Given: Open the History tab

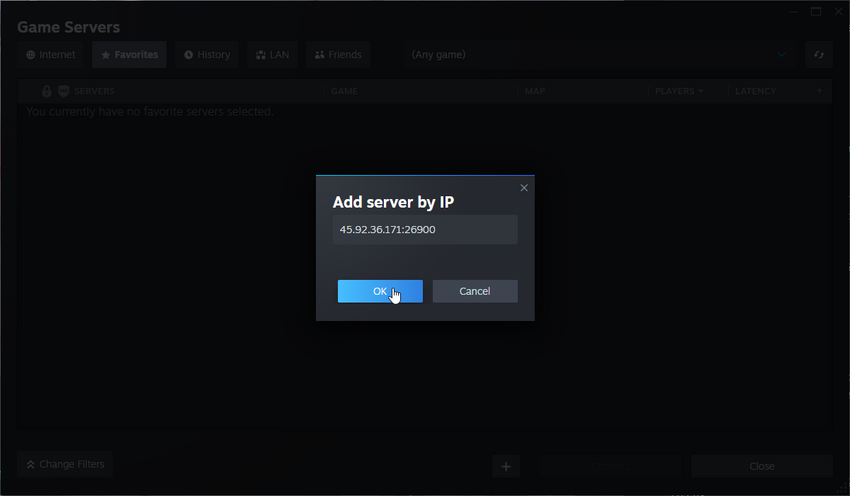Looking at the screenshot, I should [207, 55].
